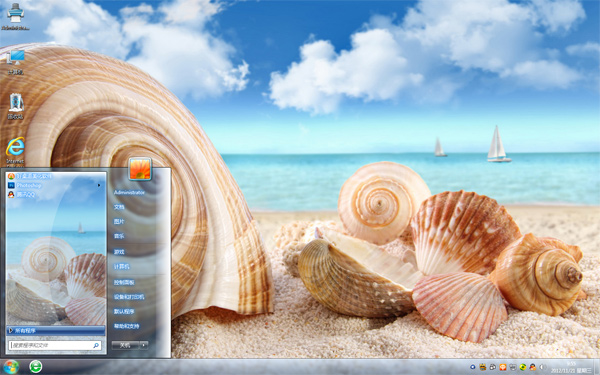The width and height of the screenshot is (600, 375).
Task: Launch the green browser on the taskbar
Action: (36, 367)
